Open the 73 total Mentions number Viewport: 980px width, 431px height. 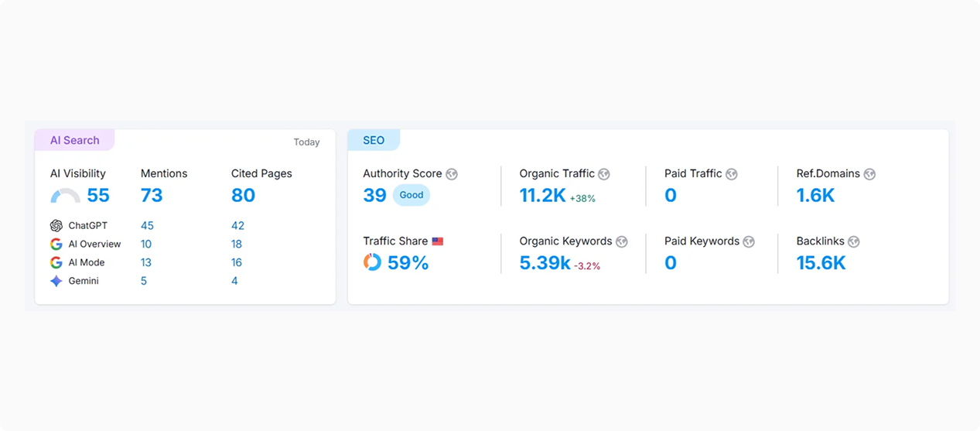pyautogui.click(x=152, y=196)
